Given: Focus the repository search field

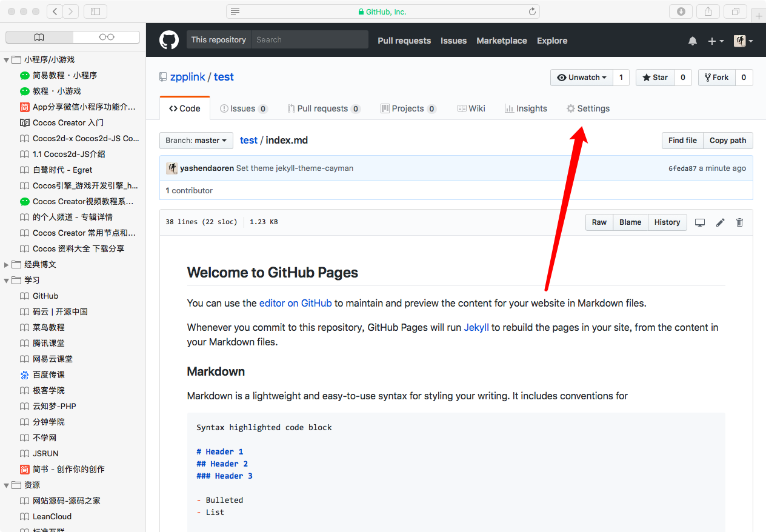Looking at the screenshot, I should coord(310,40).
